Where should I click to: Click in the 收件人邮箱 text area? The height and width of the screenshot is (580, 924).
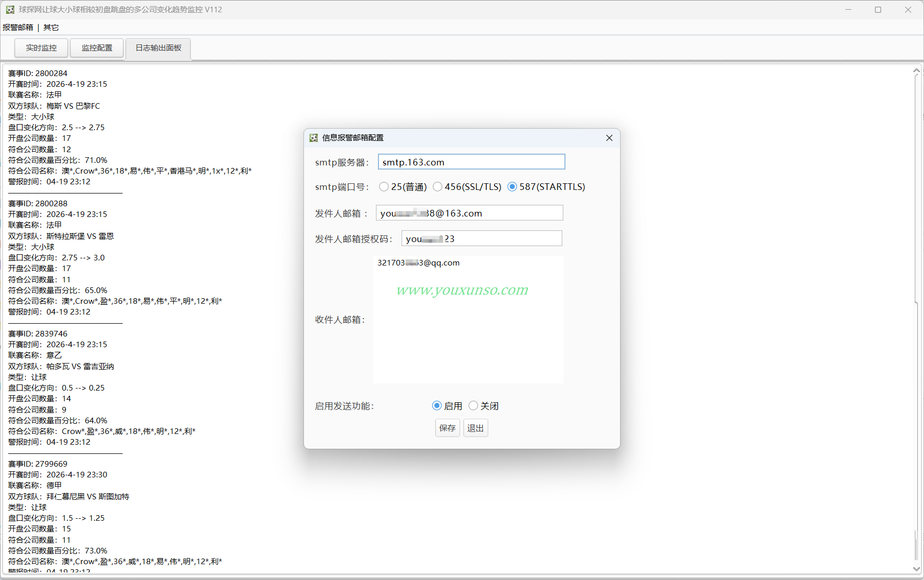(468, 320)
